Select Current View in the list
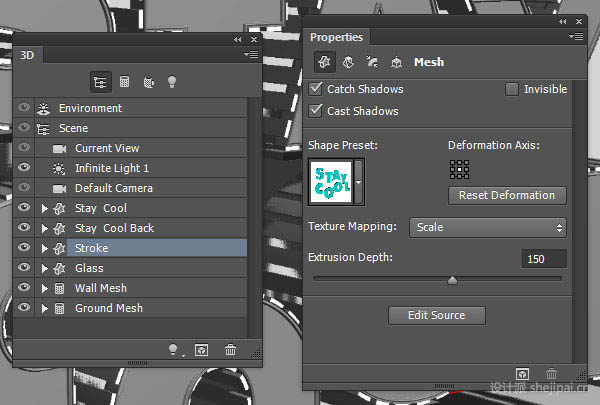The height and width of the screenshot is (405, 600). pyautogui.click(x=130, y=148)
